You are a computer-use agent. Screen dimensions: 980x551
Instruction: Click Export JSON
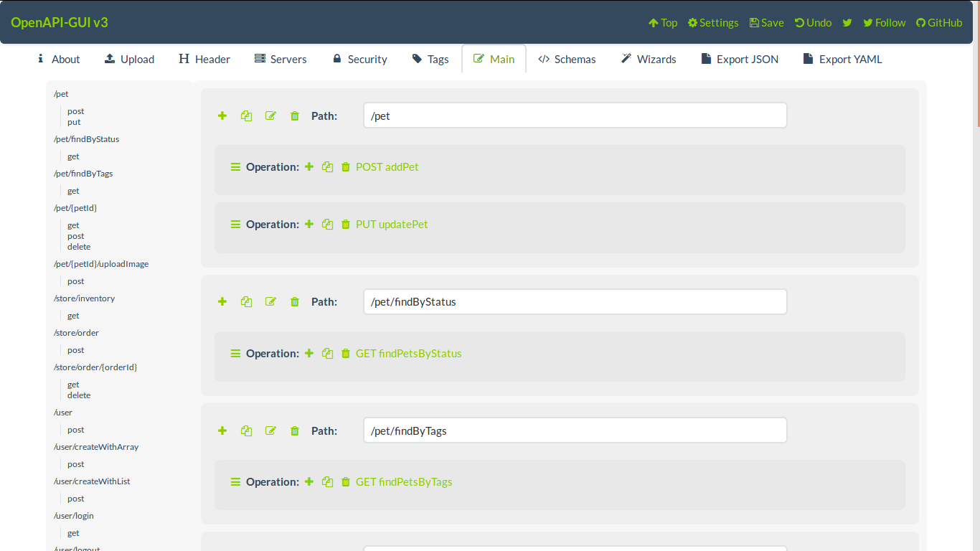pos(740,59)
